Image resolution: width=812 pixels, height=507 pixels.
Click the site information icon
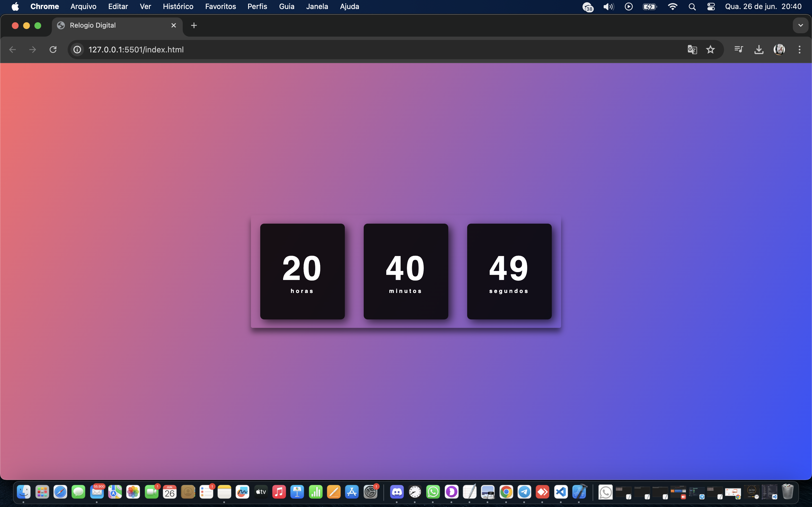(x=77, y=50)
